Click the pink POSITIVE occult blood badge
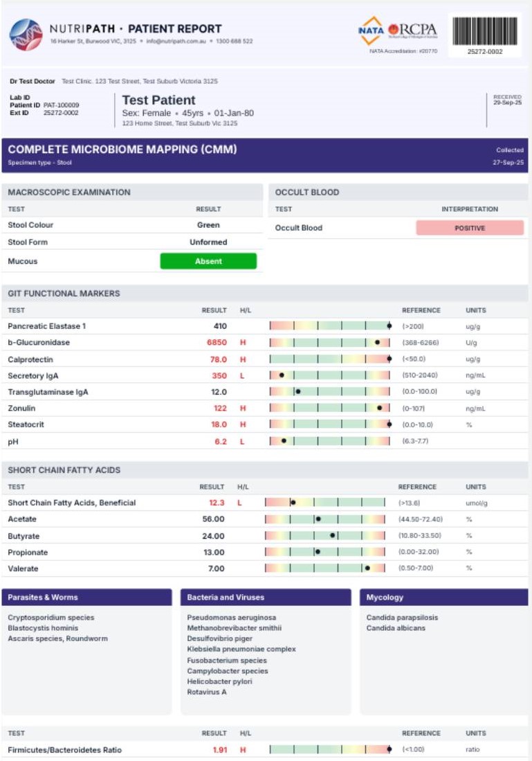This screenshot has height=761, width=532. click(x=470, y=228)
